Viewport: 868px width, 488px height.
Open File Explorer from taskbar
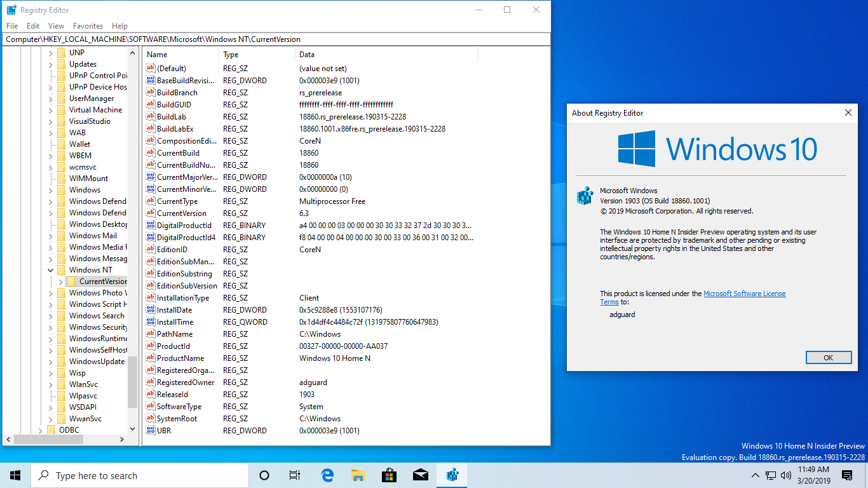[x=358, y=475]
